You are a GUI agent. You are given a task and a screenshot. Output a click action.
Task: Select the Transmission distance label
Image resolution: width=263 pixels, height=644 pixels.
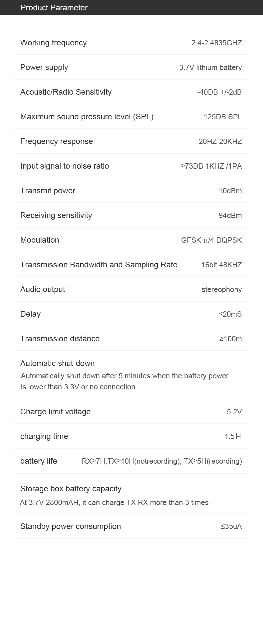point(60,339)
